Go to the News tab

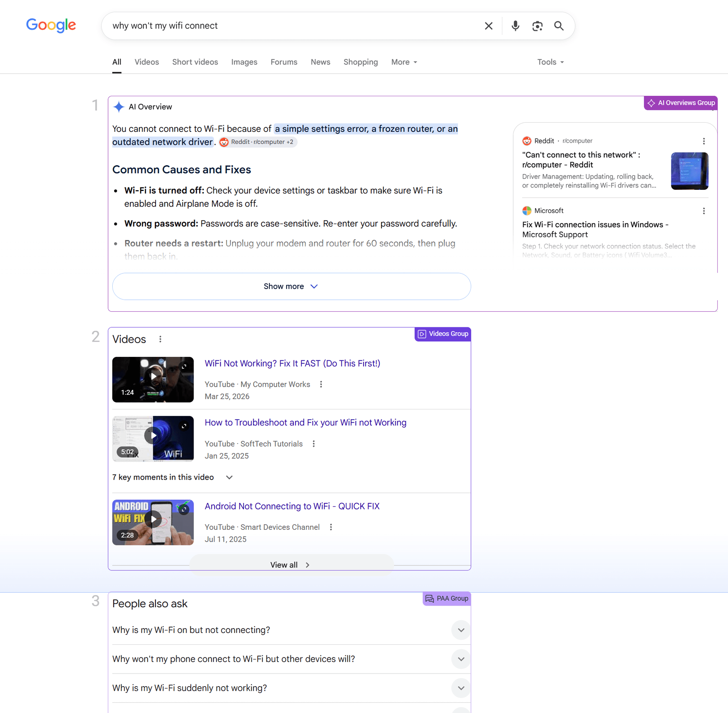pyautogui.click(x=320, y=62)
